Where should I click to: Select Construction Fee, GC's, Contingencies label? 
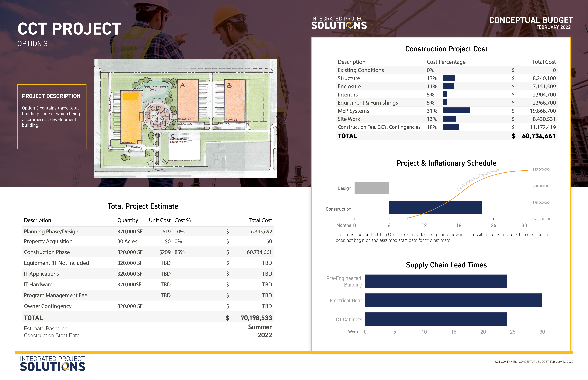coord(379,127)
